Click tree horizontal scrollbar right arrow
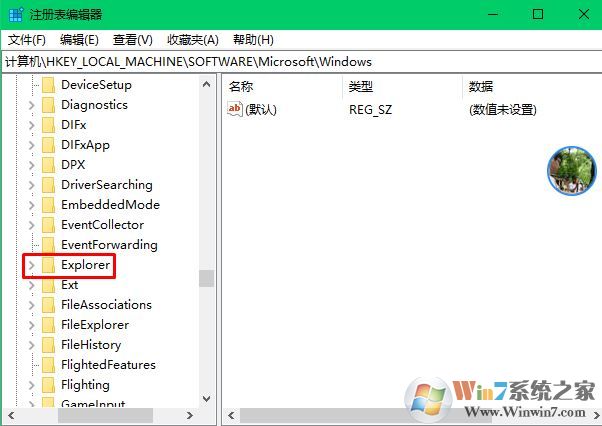The height and width of the screenshot is (426, 602). [190, 415]
